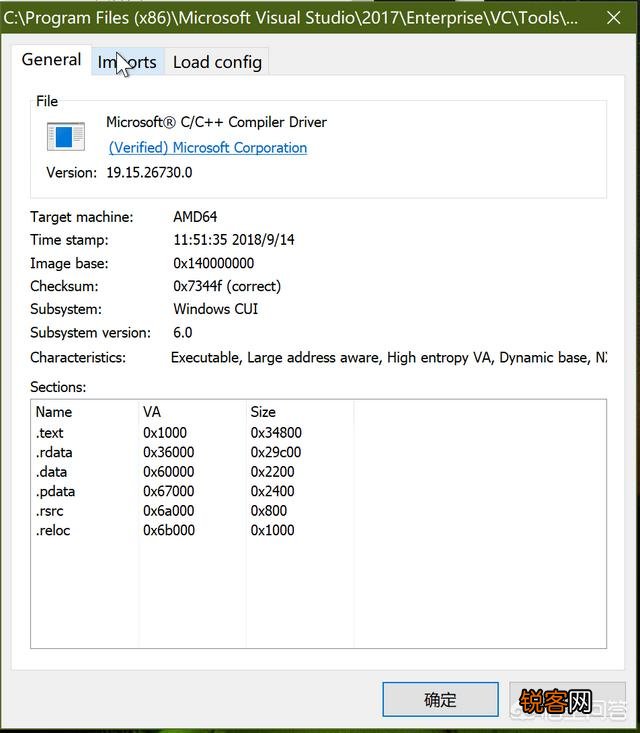This screenshot has width=640, height=733.
Task: Open the Imports tab
Action: (x=128, y=62)
